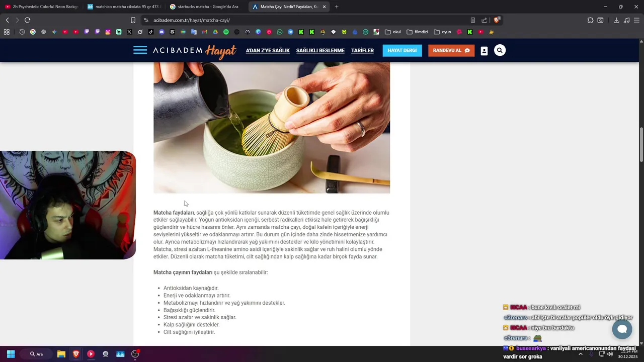Click the HAYAT DERGİ button
644x362 pixels.
point(402,50)
